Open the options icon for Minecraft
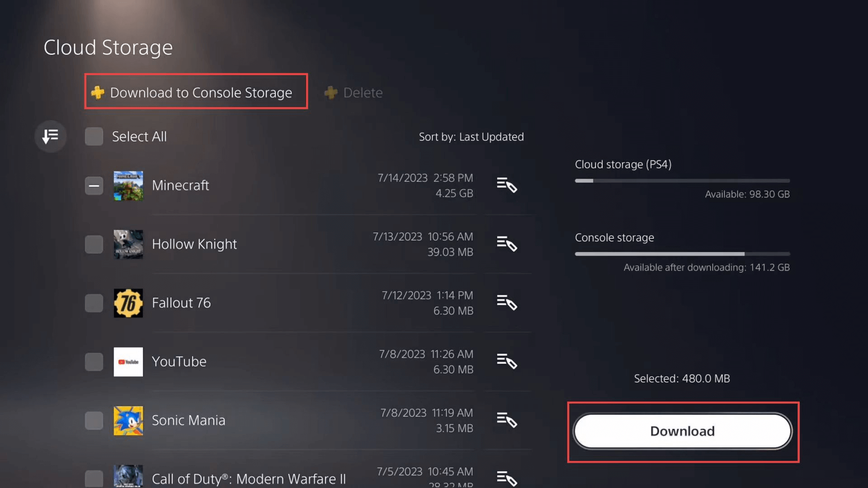Image resolution: width=868 pixels, height=488 pixels. pyautogui.click(x=506, y=185)
